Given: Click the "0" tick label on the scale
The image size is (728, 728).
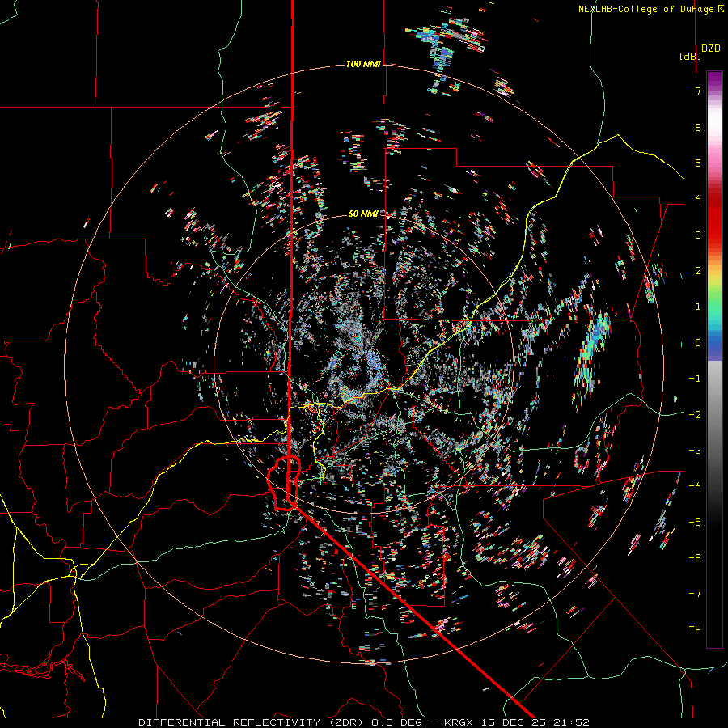Looking at the screenshot, I should (698, 343).
